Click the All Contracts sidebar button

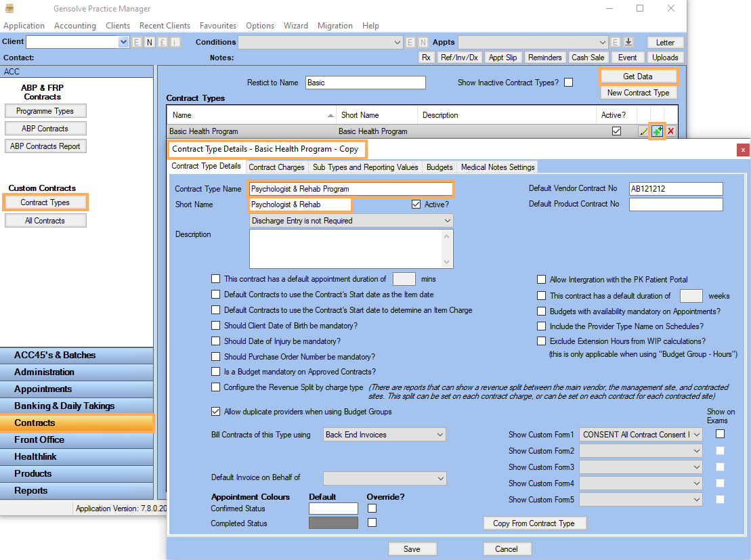[x=45, y=221]
